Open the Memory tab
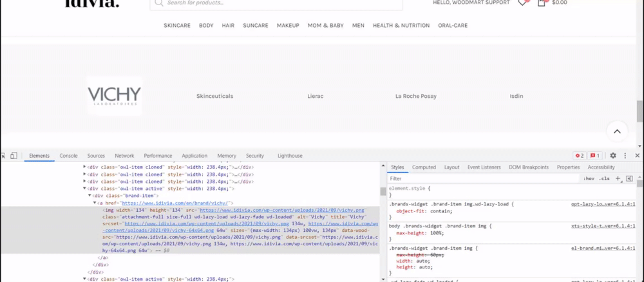 227,156
